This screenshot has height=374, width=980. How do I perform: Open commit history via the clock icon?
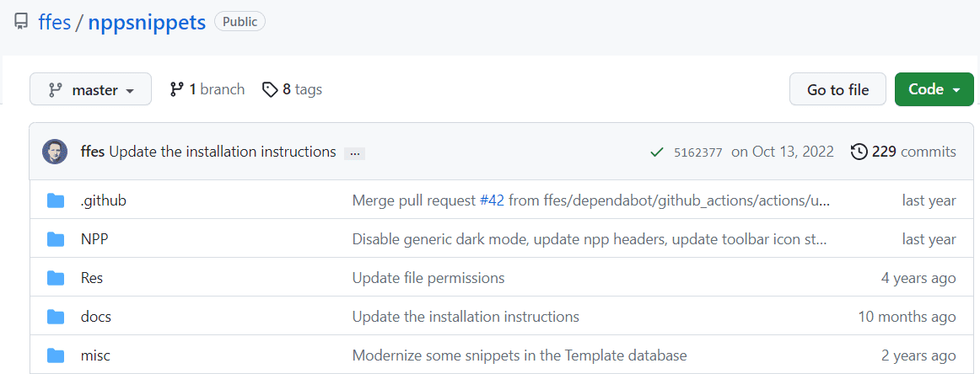(859, 152)
